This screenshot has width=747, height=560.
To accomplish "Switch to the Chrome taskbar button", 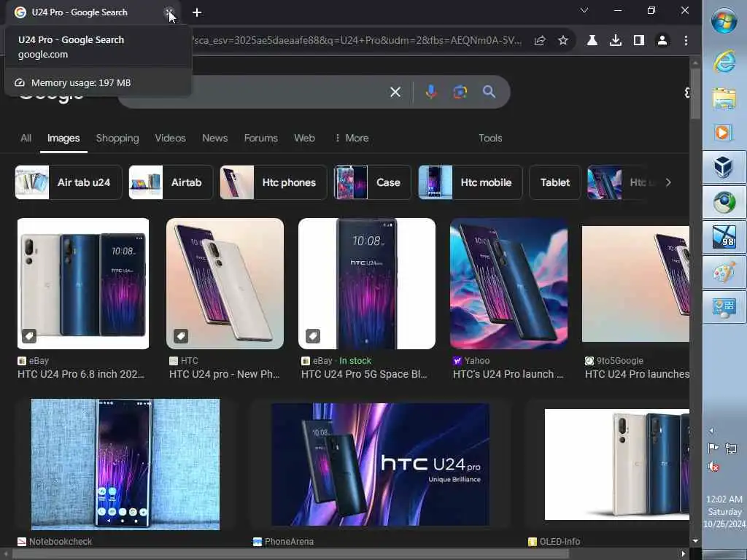I will click(724, 203).
